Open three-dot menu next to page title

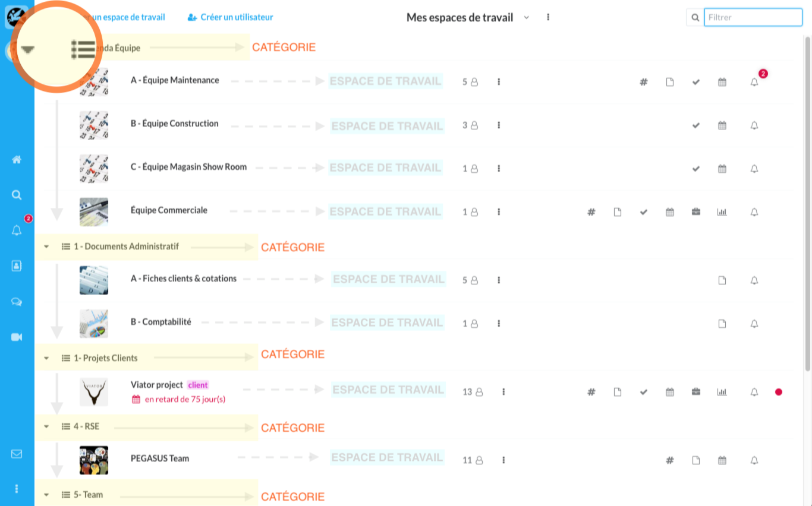548,18
